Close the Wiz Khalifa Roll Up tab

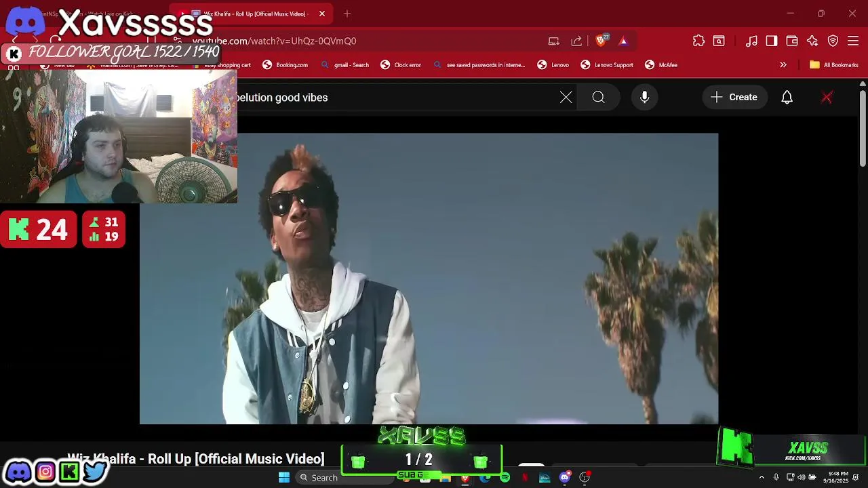click(x=322, y=14)
